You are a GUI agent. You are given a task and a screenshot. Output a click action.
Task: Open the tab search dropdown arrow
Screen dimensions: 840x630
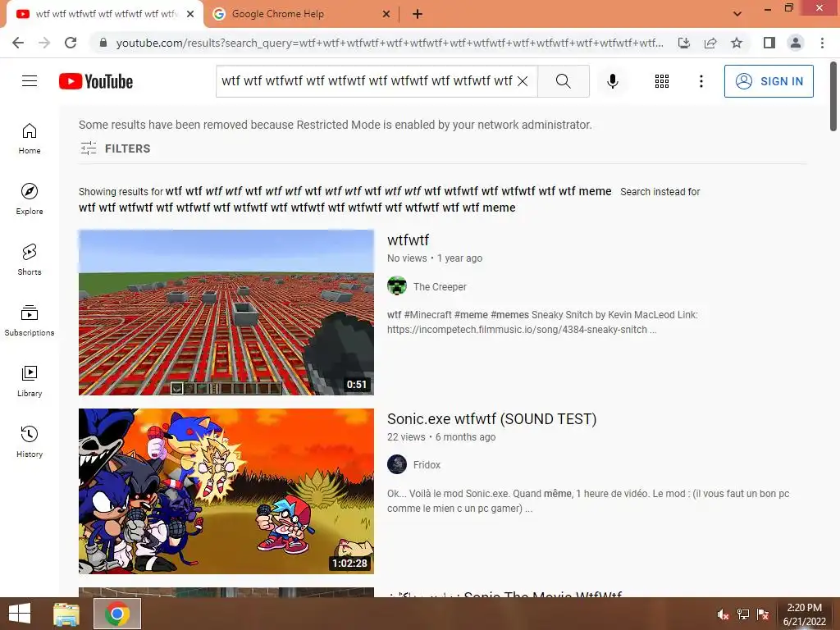click(737, 13)
